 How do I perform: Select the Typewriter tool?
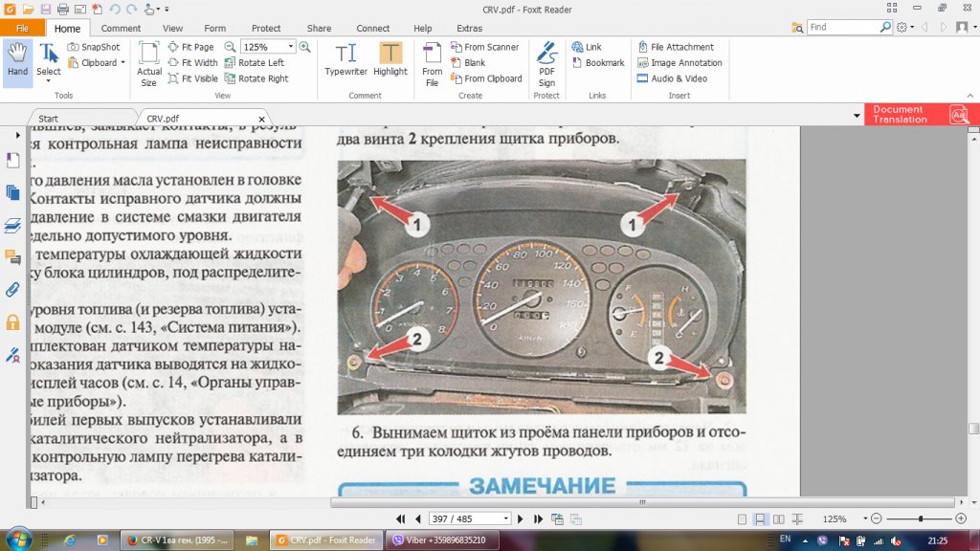pyautogui.click(x=345, y=59)
